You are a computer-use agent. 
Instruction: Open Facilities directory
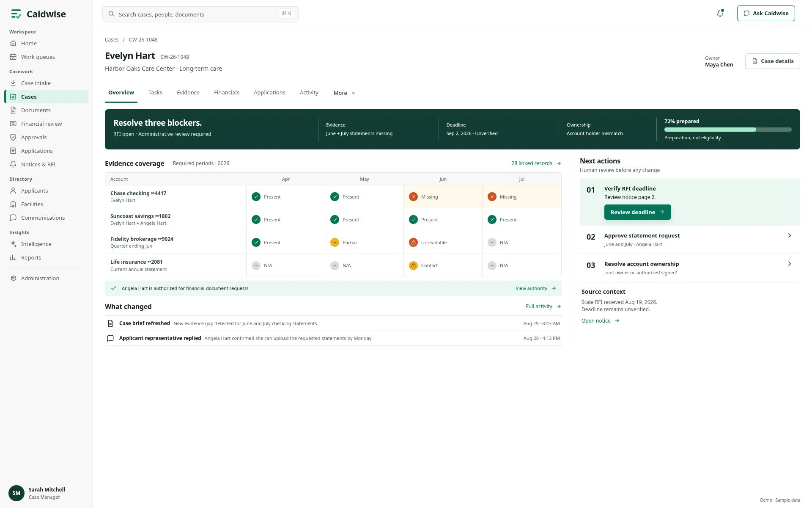click(47, 204)
